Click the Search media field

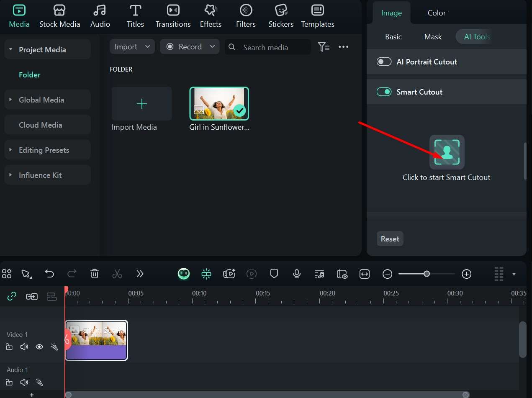click(x=268, y=47)
